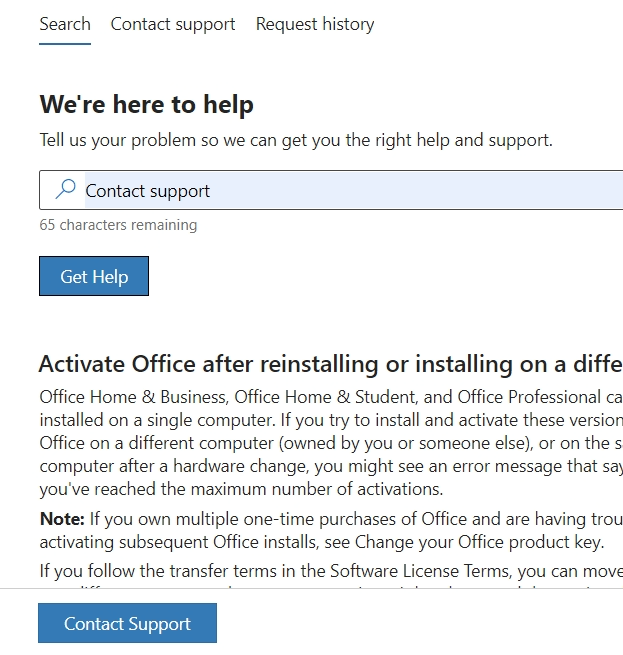Click the "65 characters remaining" counter
Viewport: 623px width, 655px height.
tap(118, 225)
